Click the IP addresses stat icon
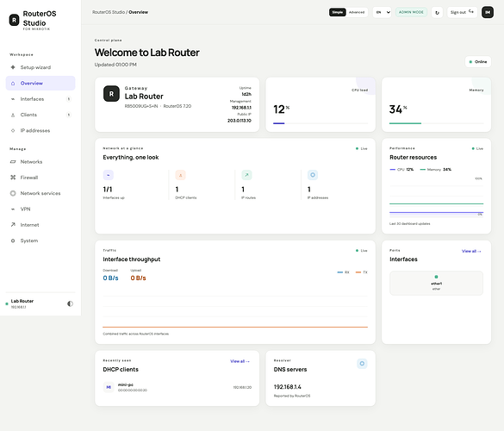The height and width of the screenshot is (431, 504). click(313, 175)
